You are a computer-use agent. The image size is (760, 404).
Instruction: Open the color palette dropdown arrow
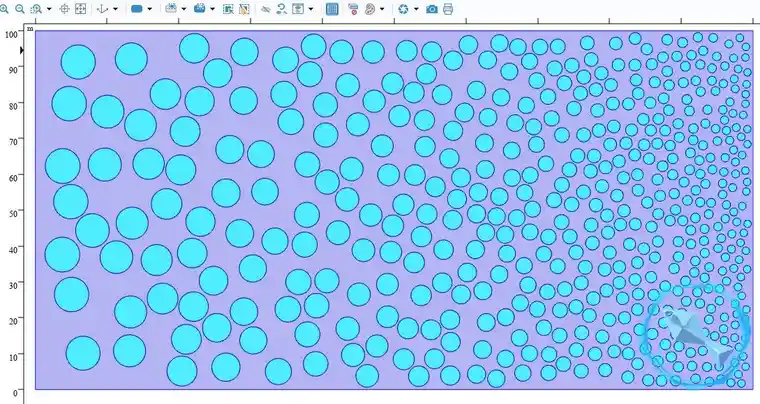click(x=382, y=9)
